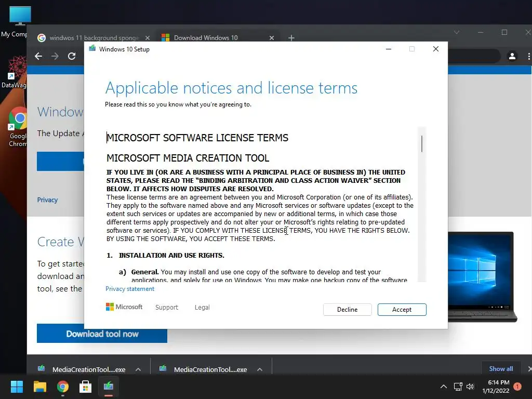Show hidden system tray icons
532x399 pixels.
(x=444, y=387)
